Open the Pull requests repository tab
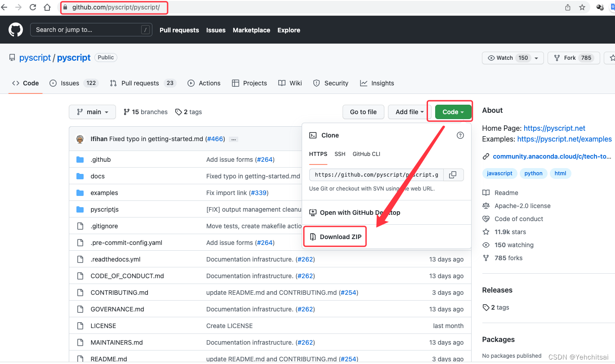Image resolution: width=615 pixels, height=364 pixels. 143,83
